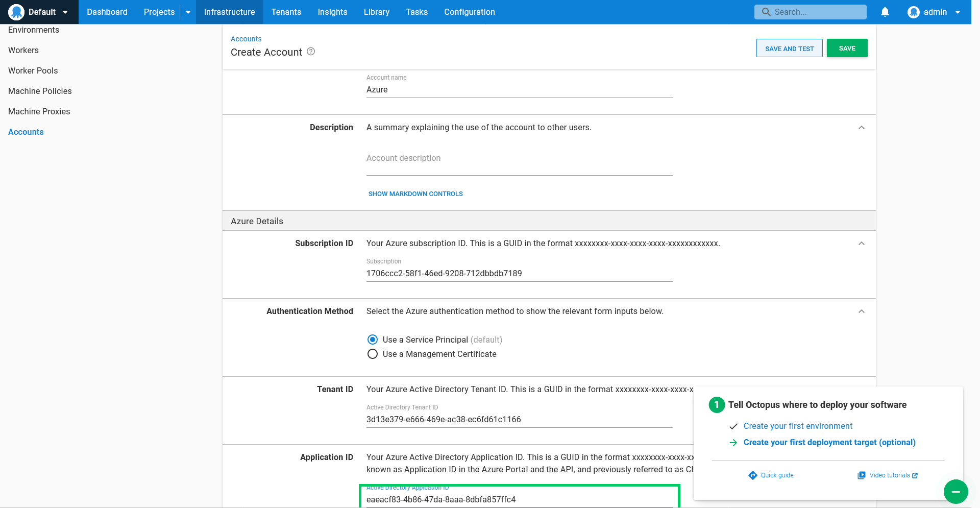This screenshot has width=980, height=508.
Task: Click the Application ID label
Action: pos(327,457)
